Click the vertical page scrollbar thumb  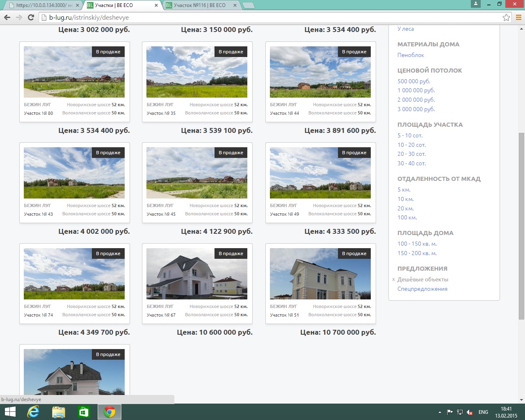521,226
